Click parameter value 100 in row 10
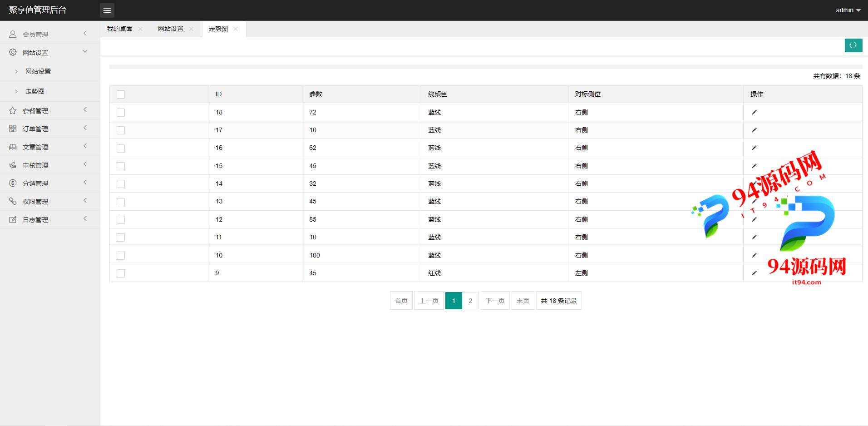 click(315, 255)
